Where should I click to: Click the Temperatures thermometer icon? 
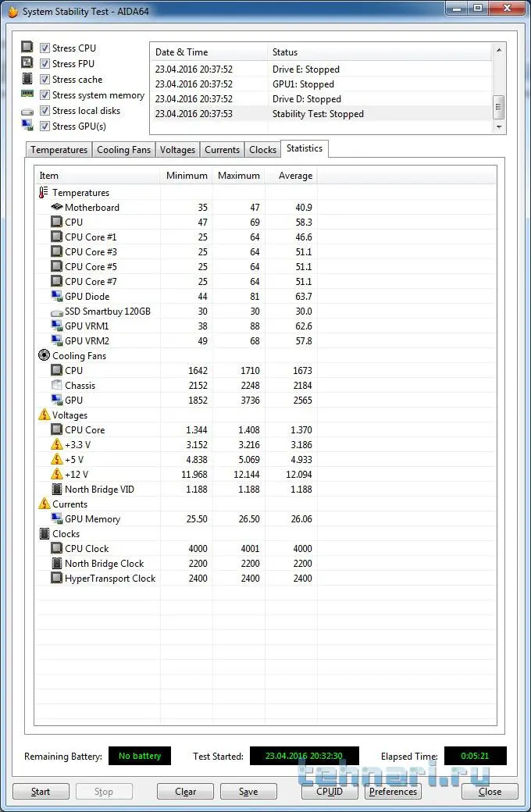pyautogui.click(x=44, y=193)
